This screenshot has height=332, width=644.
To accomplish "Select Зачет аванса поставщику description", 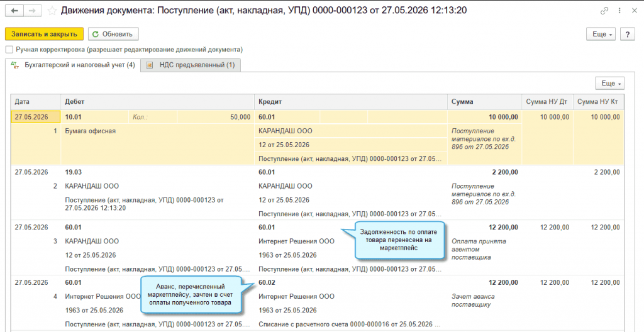I will pyautogui.click(x=473, y=301).
